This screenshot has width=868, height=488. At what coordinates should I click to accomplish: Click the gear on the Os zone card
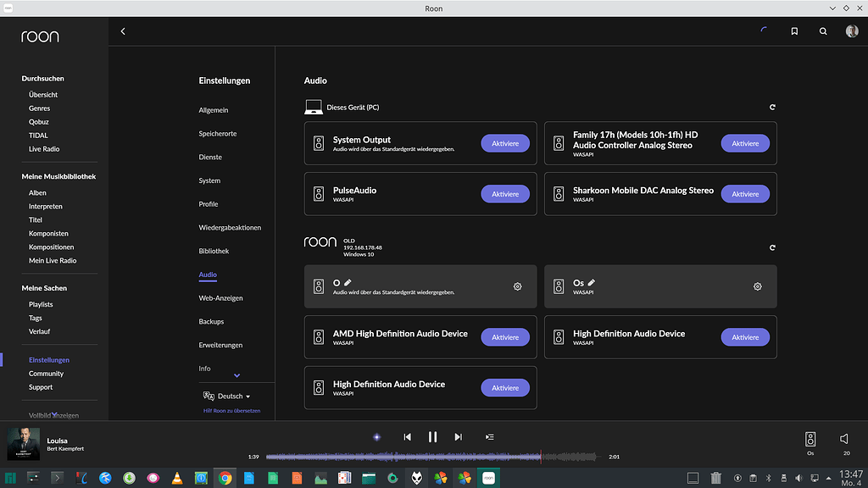(757, 286)
